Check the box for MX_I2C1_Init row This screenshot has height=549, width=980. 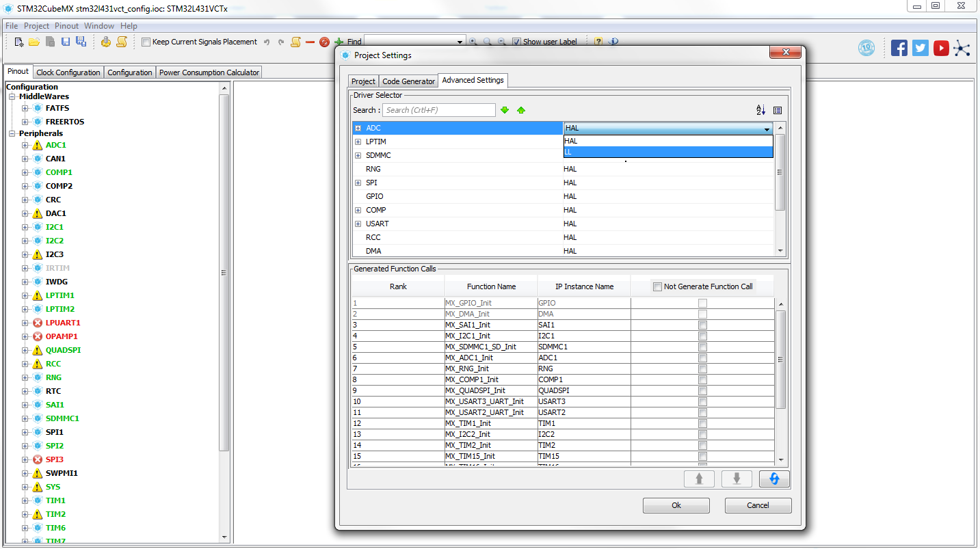(702, 336)
